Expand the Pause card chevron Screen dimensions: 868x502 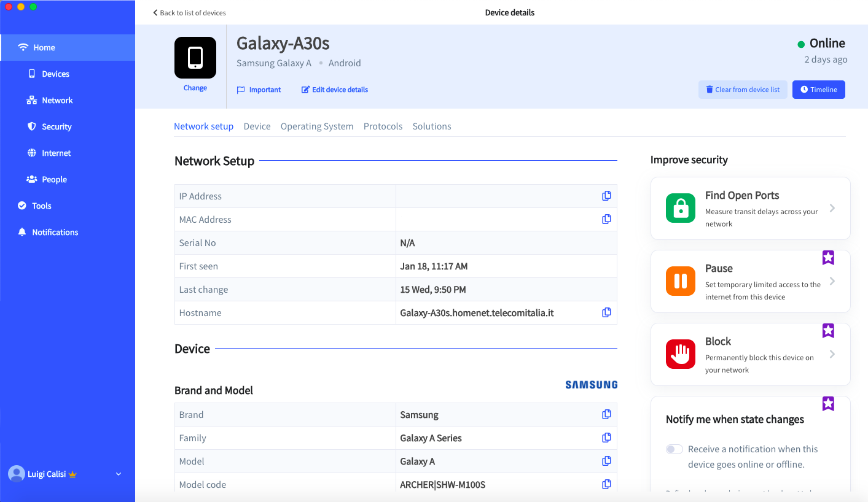(832, 281)
